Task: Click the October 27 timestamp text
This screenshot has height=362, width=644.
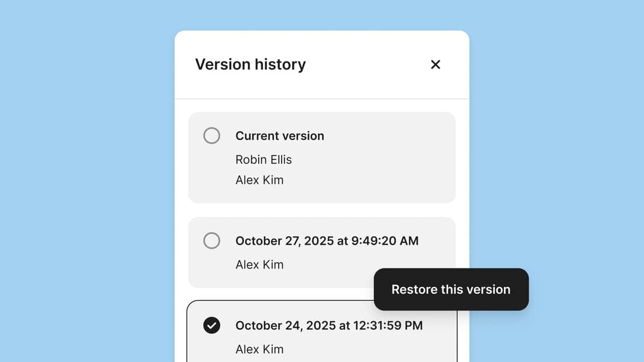Action: [x=327, y=240]
